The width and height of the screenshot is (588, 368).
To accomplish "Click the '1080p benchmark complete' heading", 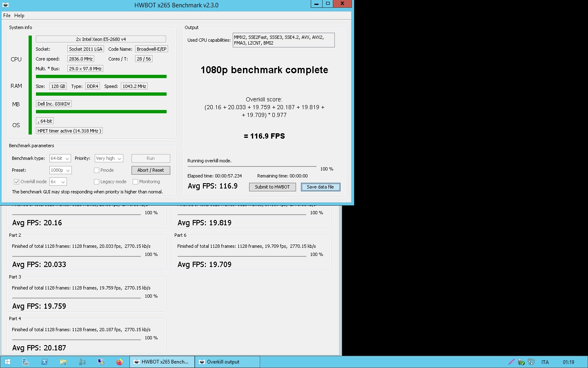I will pos(264,70).
